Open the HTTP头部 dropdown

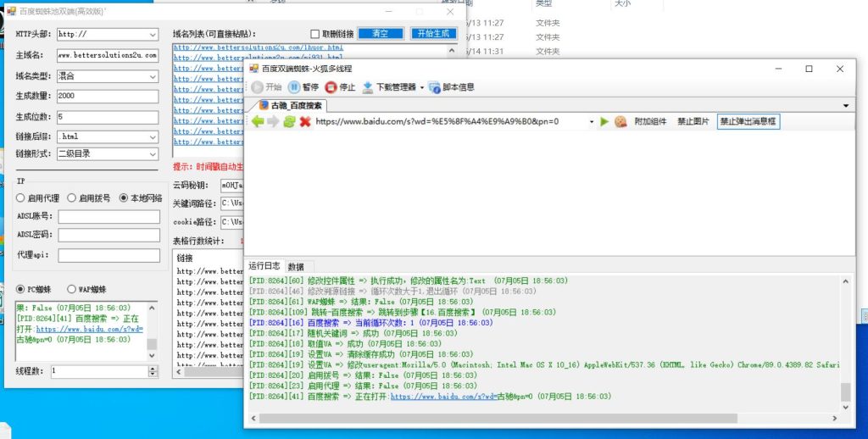(x=153, y=34)
